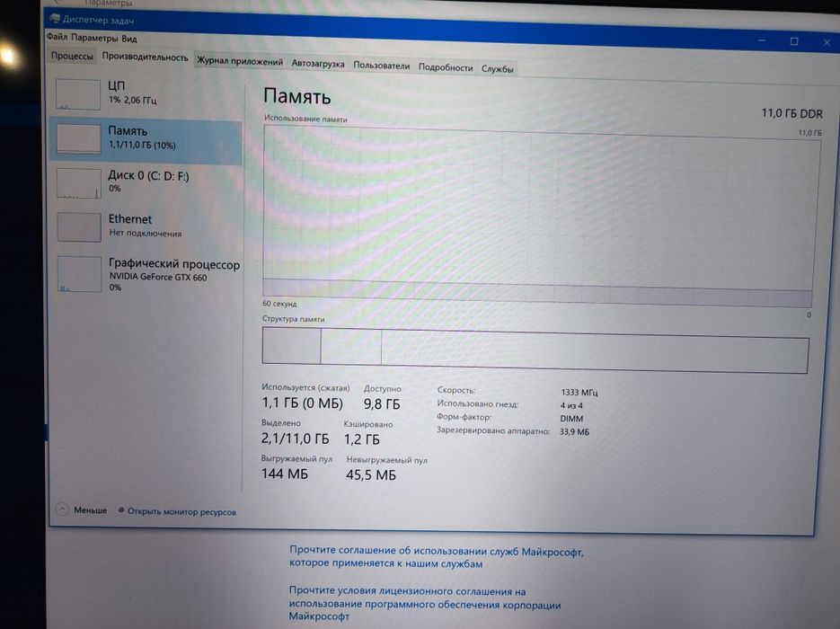The height and width of the screenshot is (629, 840).
Task: Close the Task Manager window
Action: pos(827,42)
